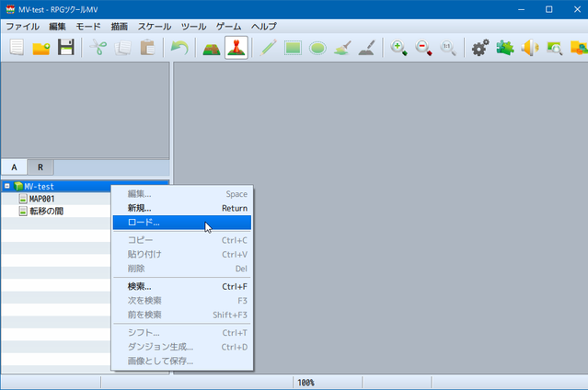Select MAP001 in the map tree

(42, 199)
